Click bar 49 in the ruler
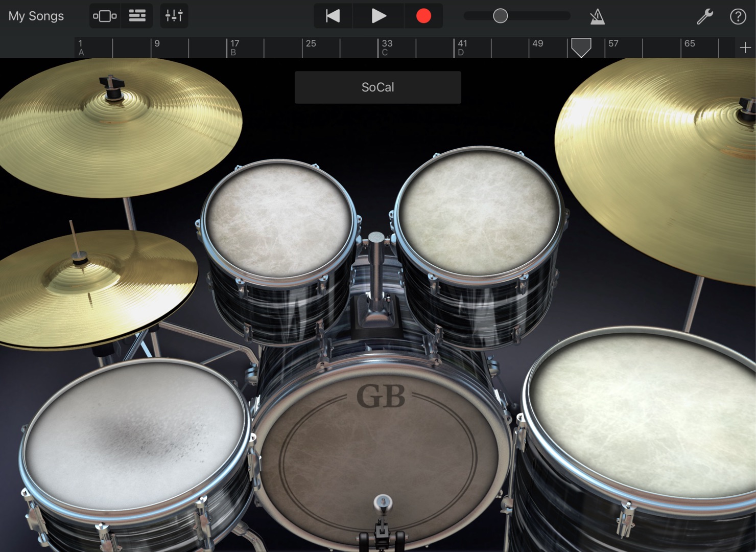 [537, 44]
